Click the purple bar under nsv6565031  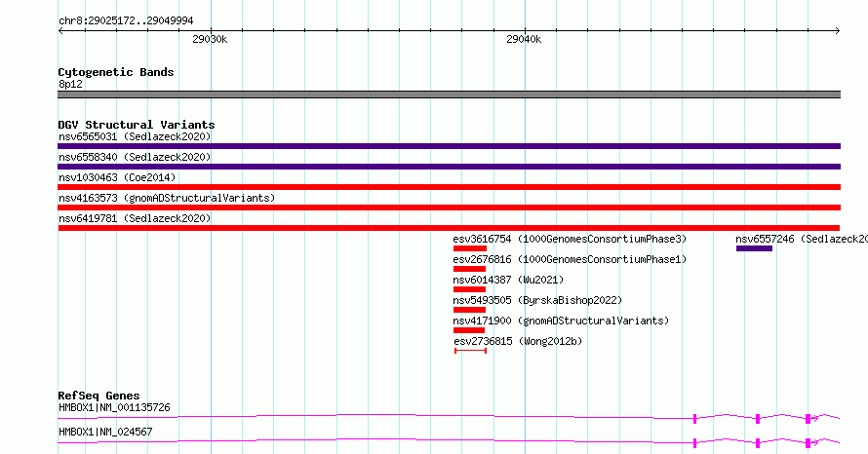(x=449, y=146)
